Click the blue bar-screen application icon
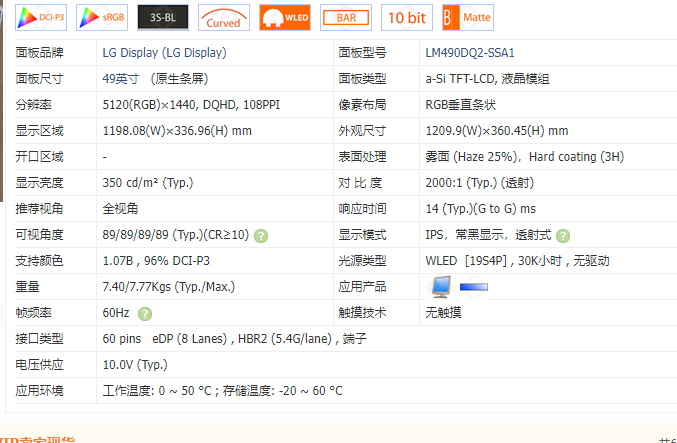 (x=474, y=287)
